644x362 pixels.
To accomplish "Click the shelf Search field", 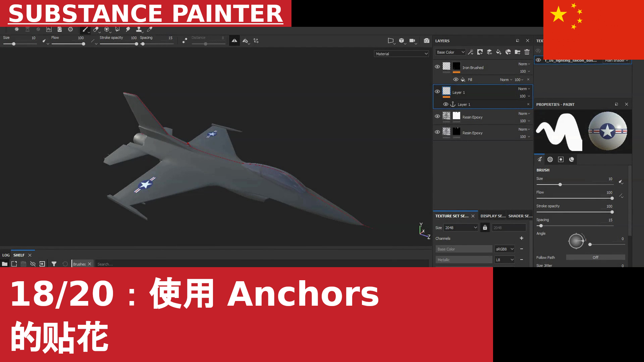I will [262, 264].
